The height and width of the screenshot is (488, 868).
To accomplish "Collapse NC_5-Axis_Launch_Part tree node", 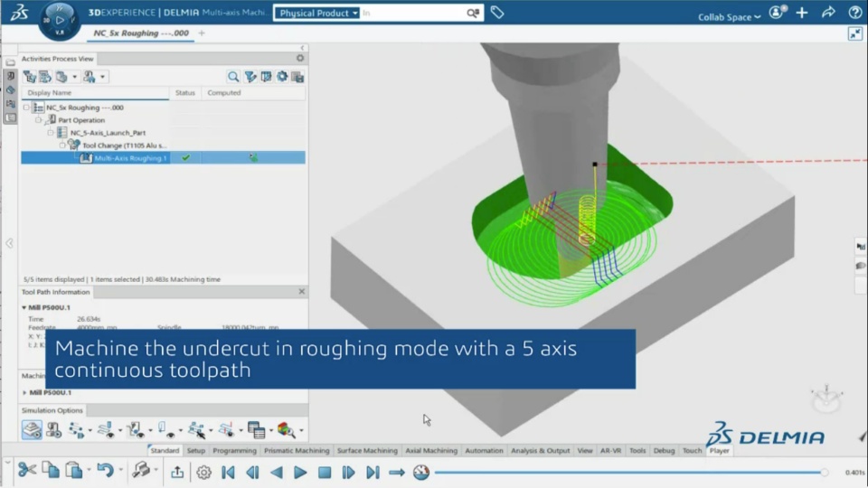I will tap(51, 132).
